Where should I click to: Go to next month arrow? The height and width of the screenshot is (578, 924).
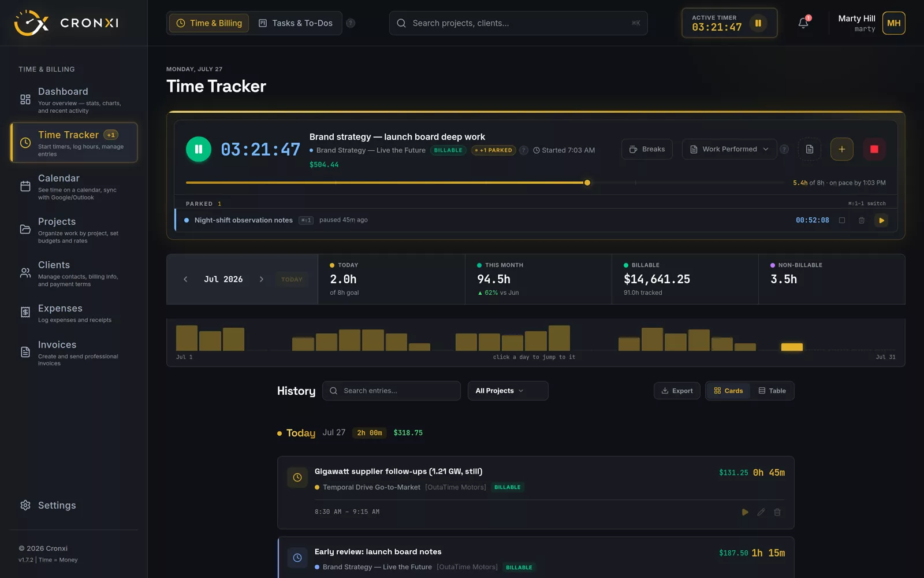pyautogui.click(x=262, y=279)
